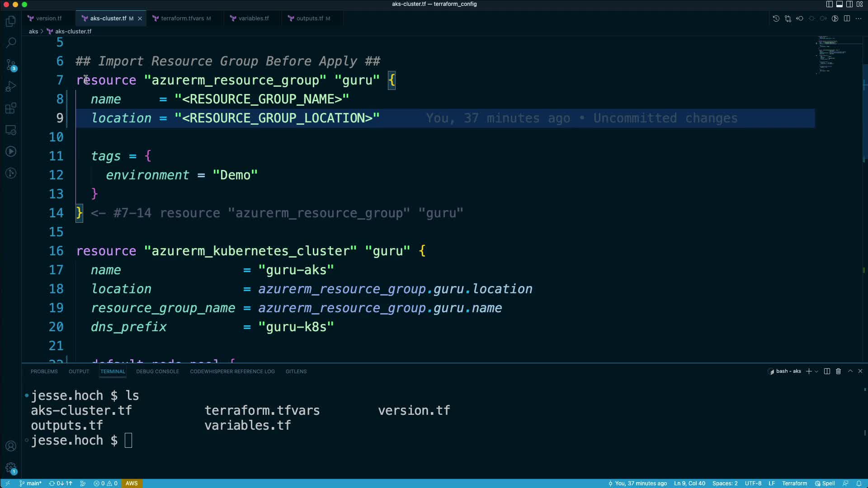This screenshot has width=868, height=488.
Task: Click main branch indicator in status bar
Action: (x=31, y=483)
